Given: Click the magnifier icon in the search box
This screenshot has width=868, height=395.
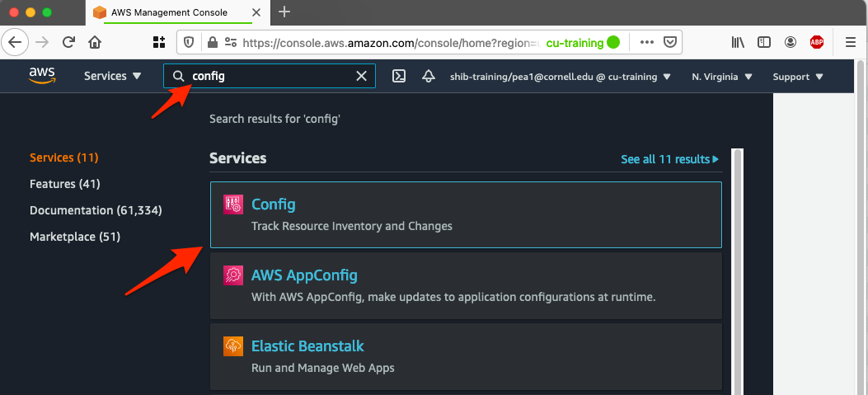Looking at the screenshot, I should point(178,77).
